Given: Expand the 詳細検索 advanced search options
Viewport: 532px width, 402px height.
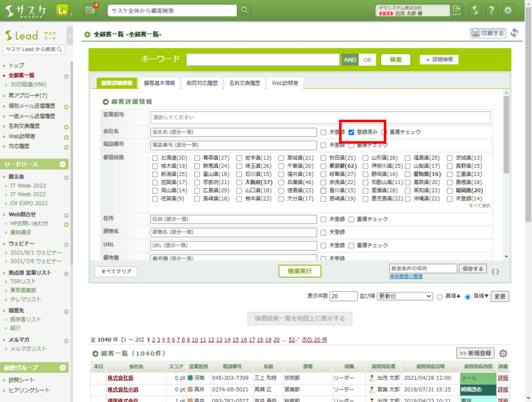Looking at the screenshot, I should click(x=439, y=60).
